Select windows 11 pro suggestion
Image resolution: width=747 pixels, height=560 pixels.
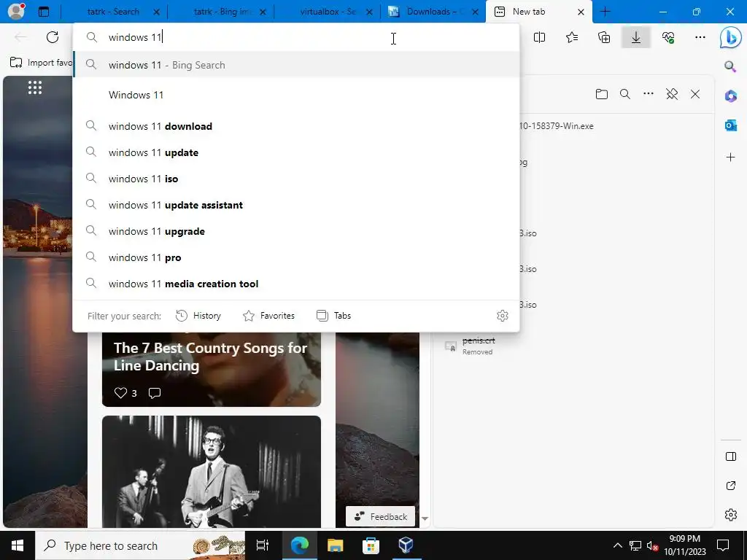click(x=296, y=257)
